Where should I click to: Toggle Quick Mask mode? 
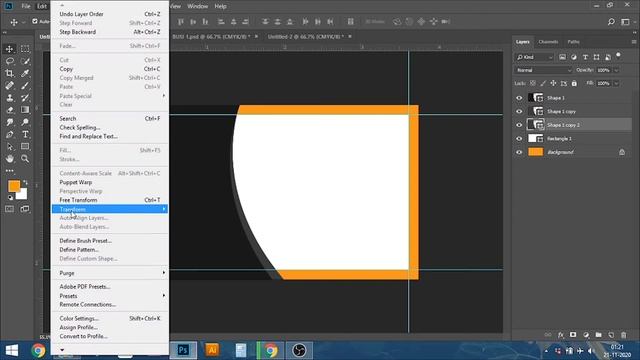coord(9,209)
